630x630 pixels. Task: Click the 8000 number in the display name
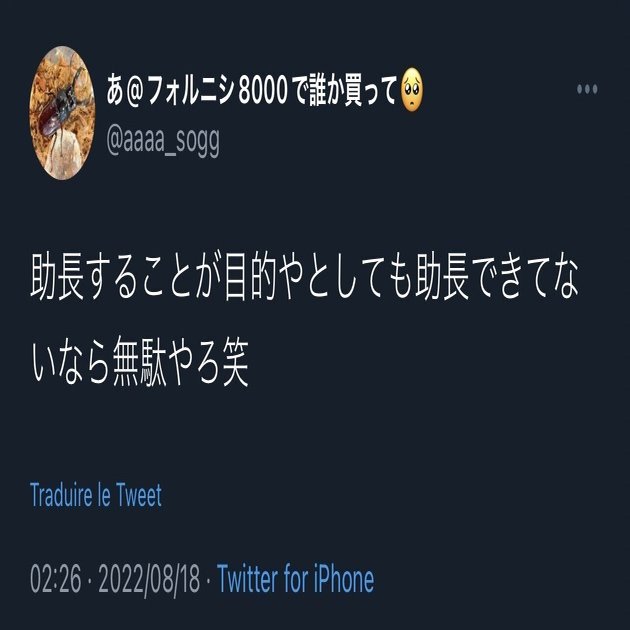263,91
